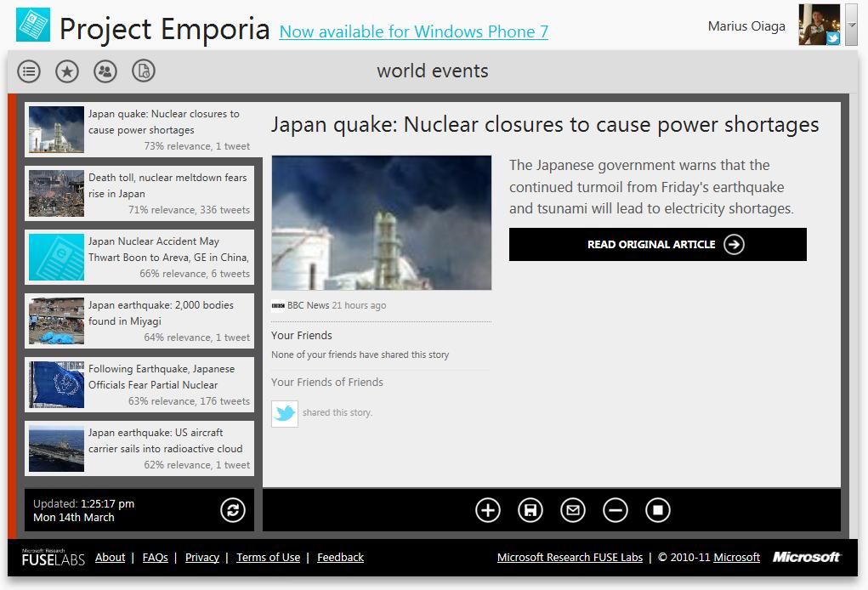Expand the dropdown arrow next to profile picture
Viewport: 868px width, 590px height.
point(851,25)
